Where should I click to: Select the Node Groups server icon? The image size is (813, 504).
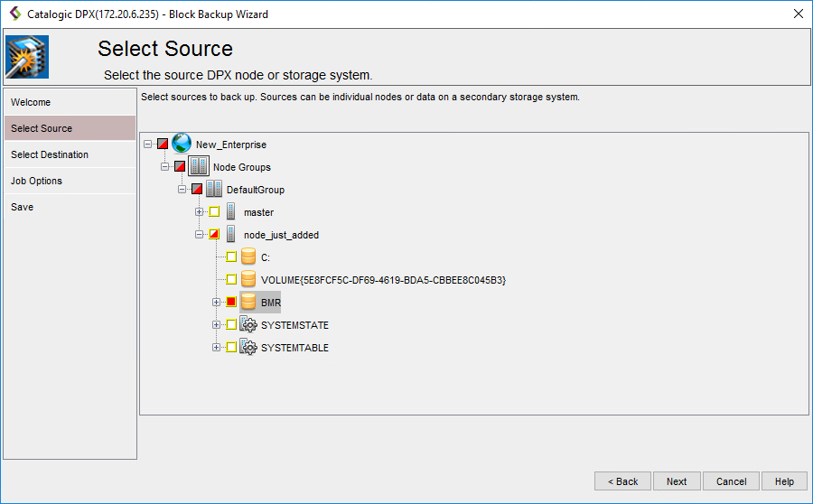[x=198, y=167]
